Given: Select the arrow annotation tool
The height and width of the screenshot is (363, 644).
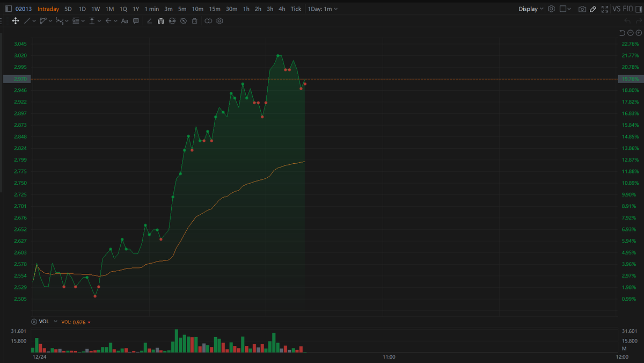Looking at the screenshot, I should tap(108, 21).
